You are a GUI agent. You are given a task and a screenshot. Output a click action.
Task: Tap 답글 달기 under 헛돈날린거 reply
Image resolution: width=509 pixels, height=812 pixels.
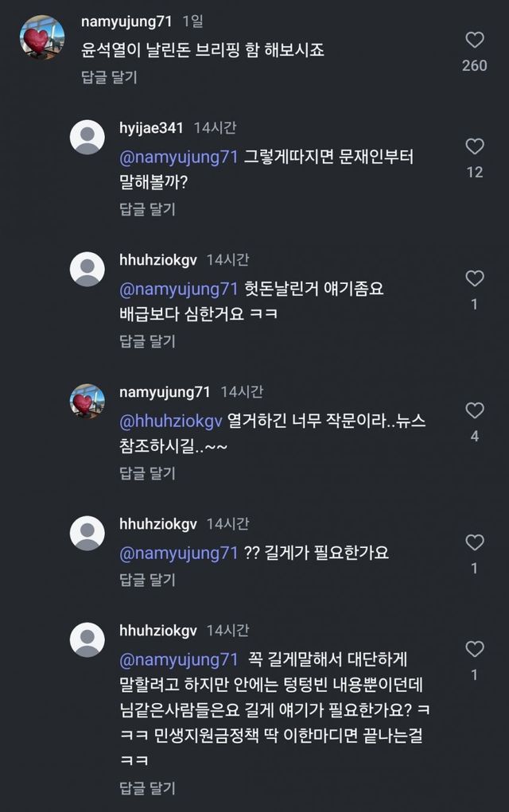click(147, 341)
